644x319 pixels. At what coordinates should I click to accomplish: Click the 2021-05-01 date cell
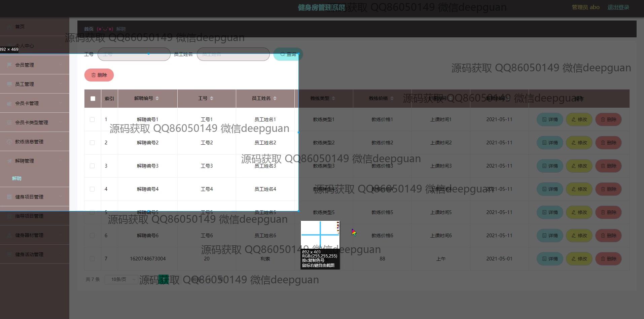point(499,259)
